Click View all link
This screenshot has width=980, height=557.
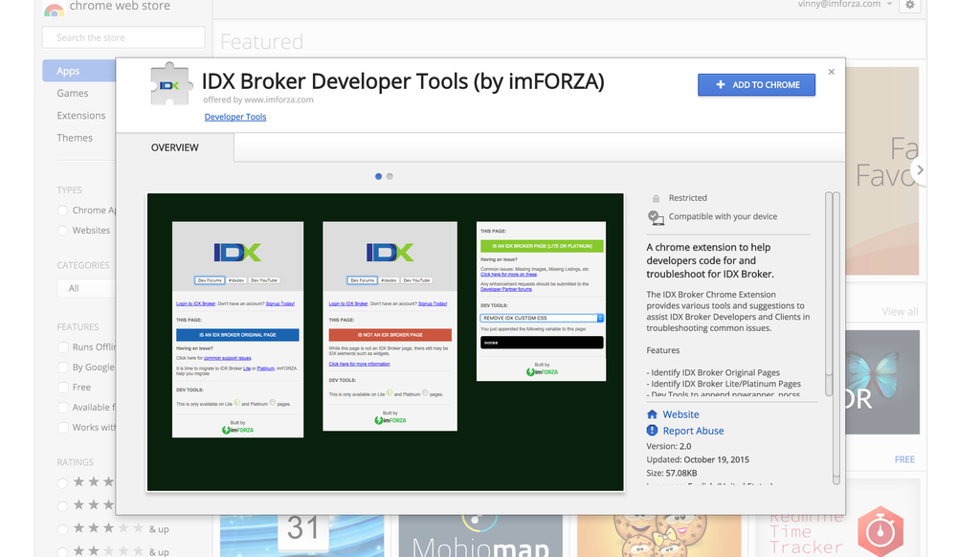tap(900, 311)
